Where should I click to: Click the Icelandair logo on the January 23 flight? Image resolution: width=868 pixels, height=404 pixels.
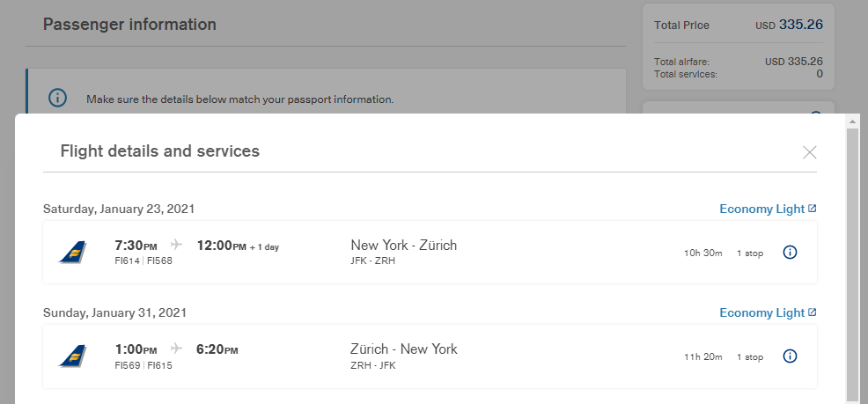click(72, 253)
